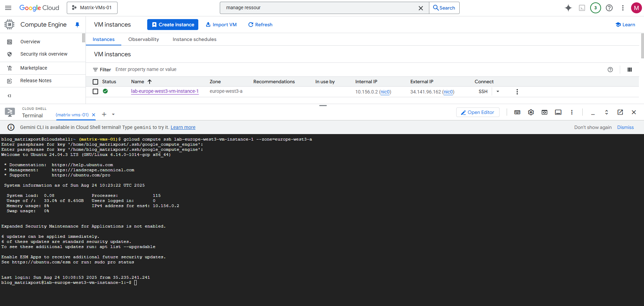Open the top bar three-dot settings menu
The image size is (644, 306).
click(x=623, y=8)
